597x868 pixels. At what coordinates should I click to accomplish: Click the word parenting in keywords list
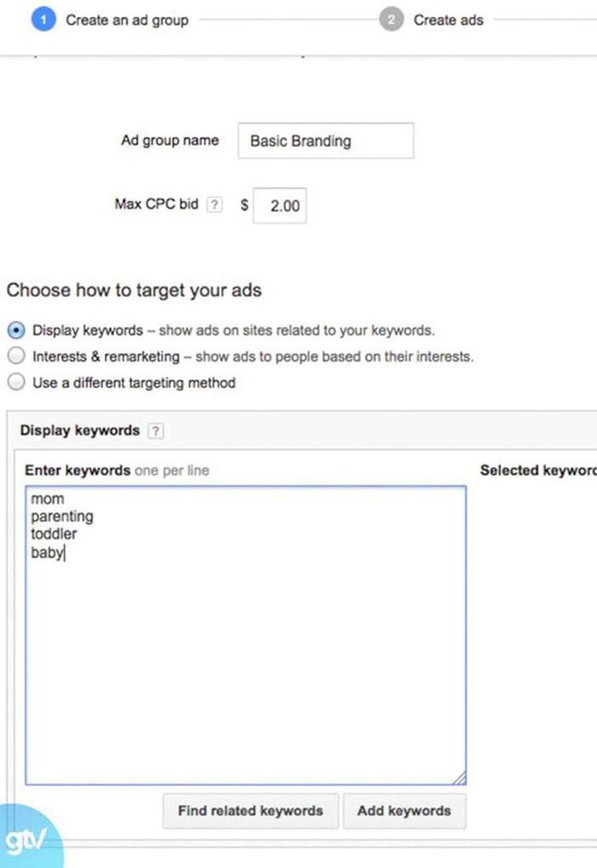pos(62,517)
